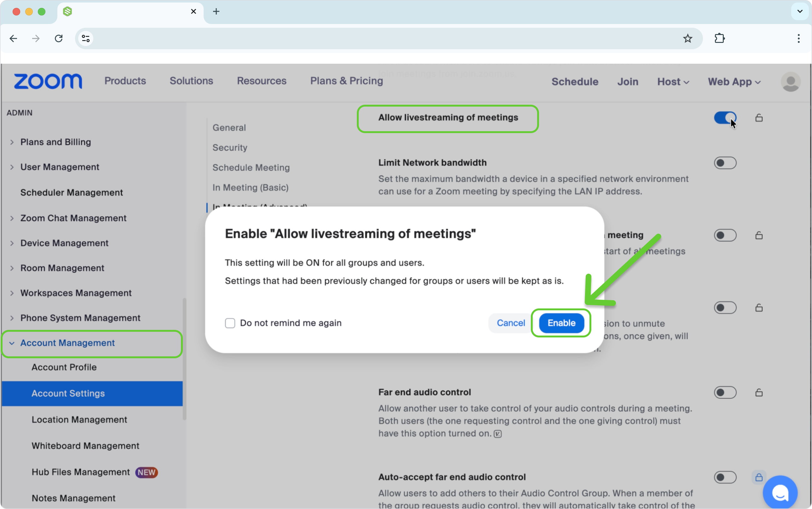Click the Zoom logo

pyautogui.click(x=48, y=81)
